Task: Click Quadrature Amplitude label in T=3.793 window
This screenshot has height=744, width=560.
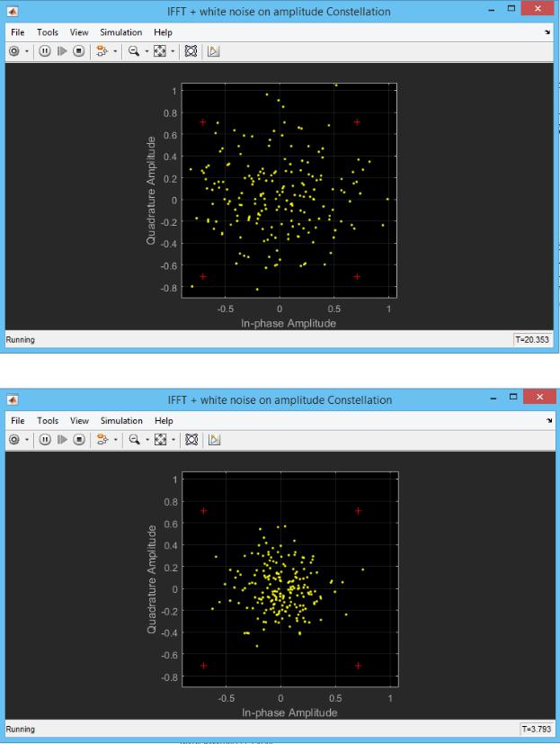Action: pos(151,578)
